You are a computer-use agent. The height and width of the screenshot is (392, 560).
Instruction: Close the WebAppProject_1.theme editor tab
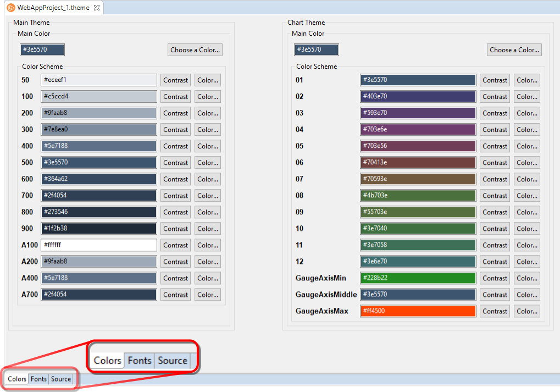coord(97,8)
